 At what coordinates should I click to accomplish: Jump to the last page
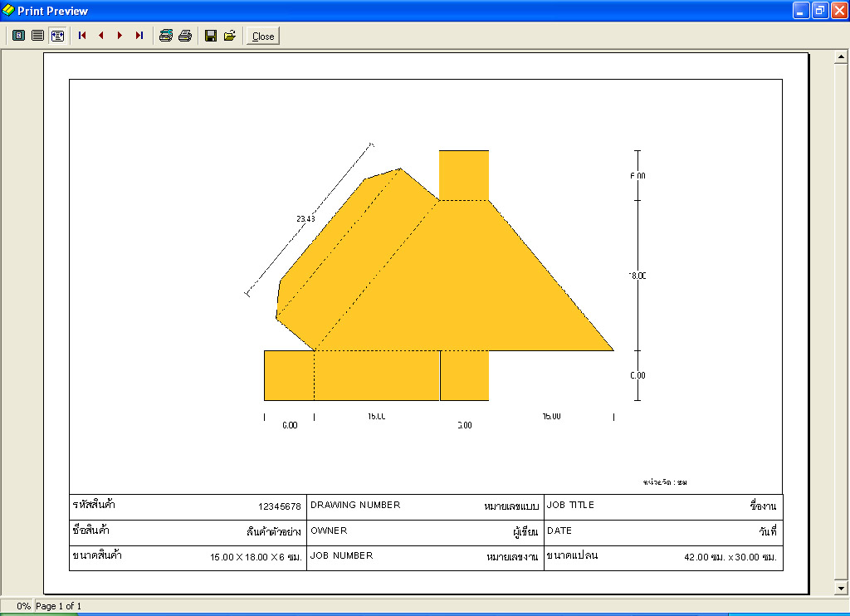tap(139, 36)
